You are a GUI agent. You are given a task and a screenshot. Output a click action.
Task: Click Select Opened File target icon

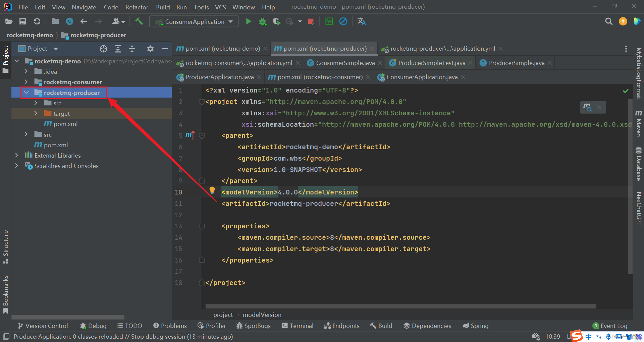[x=103, y=49]
